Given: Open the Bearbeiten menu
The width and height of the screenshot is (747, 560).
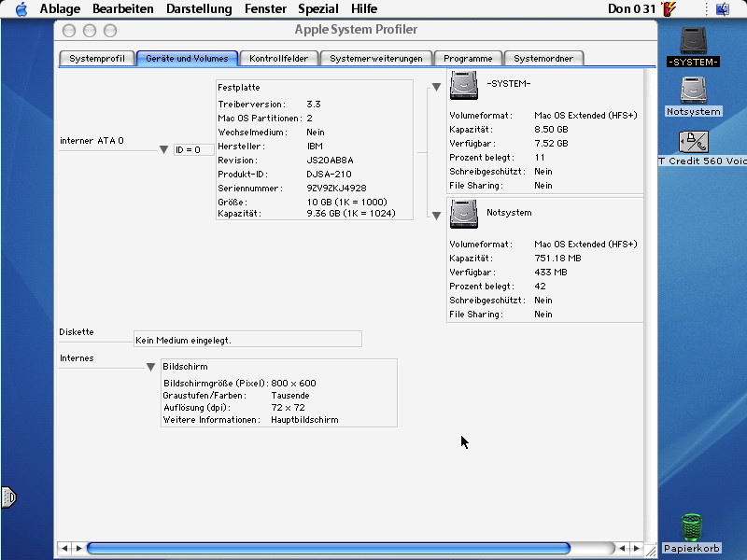Looking at the screenshot, I should [123, 9].
